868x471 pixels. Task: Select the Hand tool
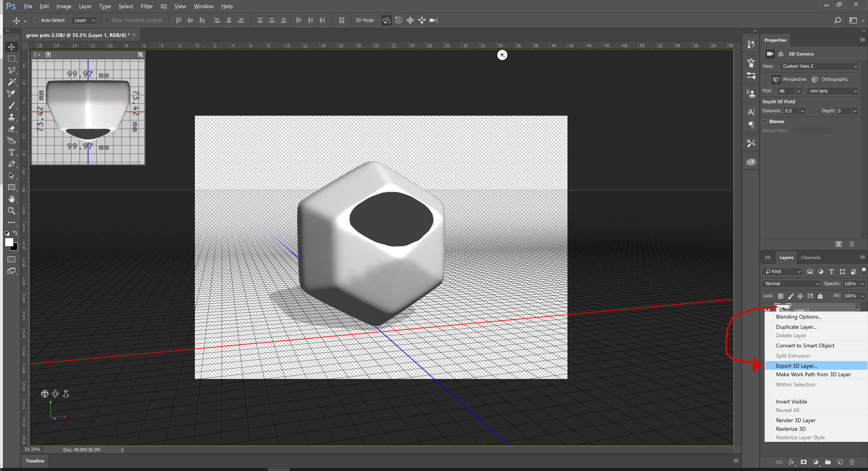click(11, 199)
